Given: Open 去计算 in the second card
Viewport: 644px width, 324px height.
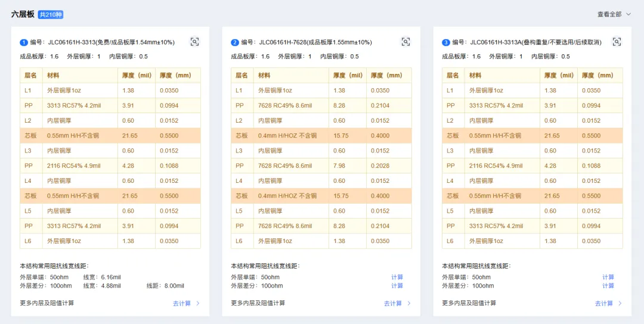Looking at the screenshot, I should point(397,303).
